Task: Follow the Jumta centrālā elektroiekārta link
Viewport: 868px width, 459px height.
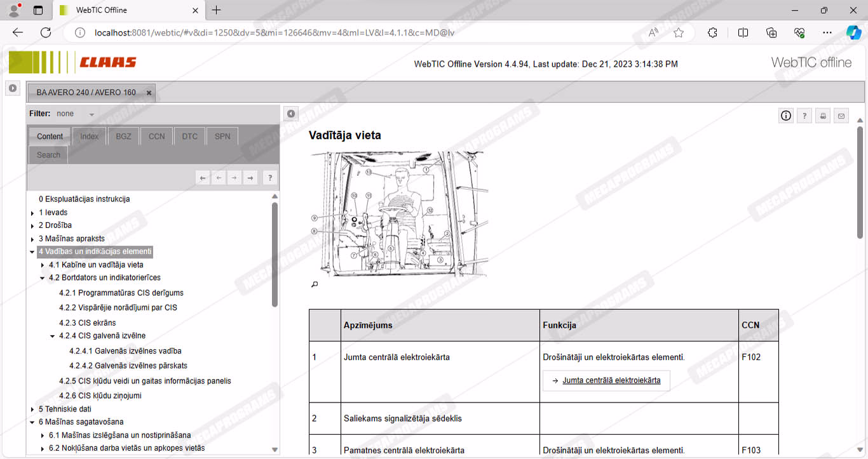Action: pyautogui.click(x=611, y=381)
